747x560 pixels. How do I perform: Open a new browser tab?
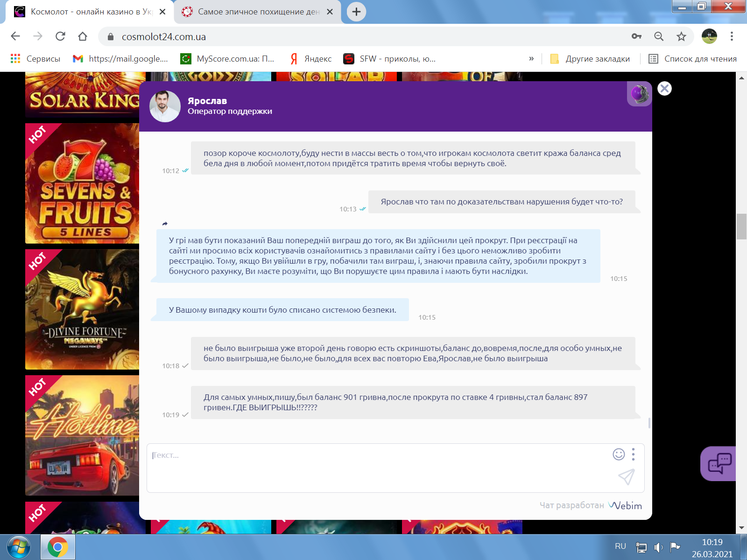[356, 12]
